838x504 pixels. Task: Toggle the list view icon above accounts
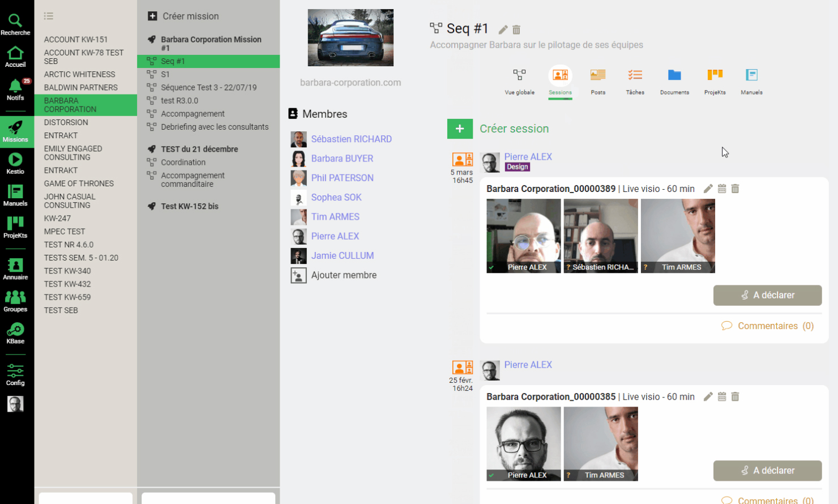[49, 16]
